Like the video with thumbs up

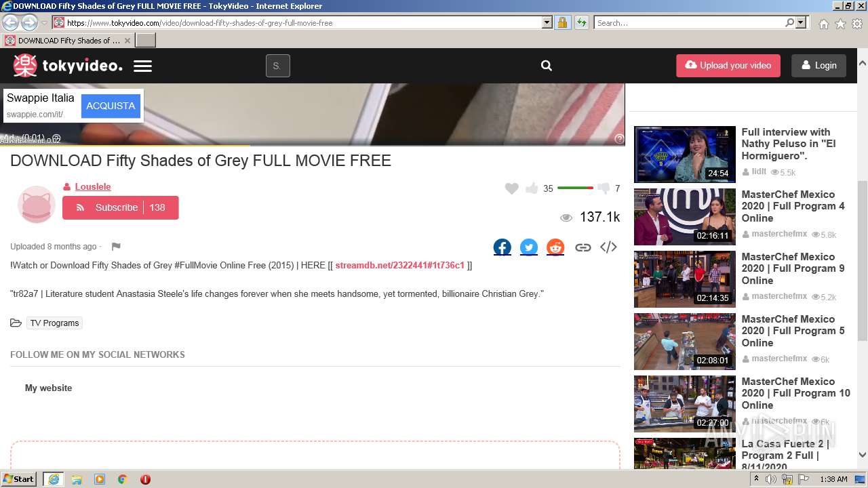(532, 188)
